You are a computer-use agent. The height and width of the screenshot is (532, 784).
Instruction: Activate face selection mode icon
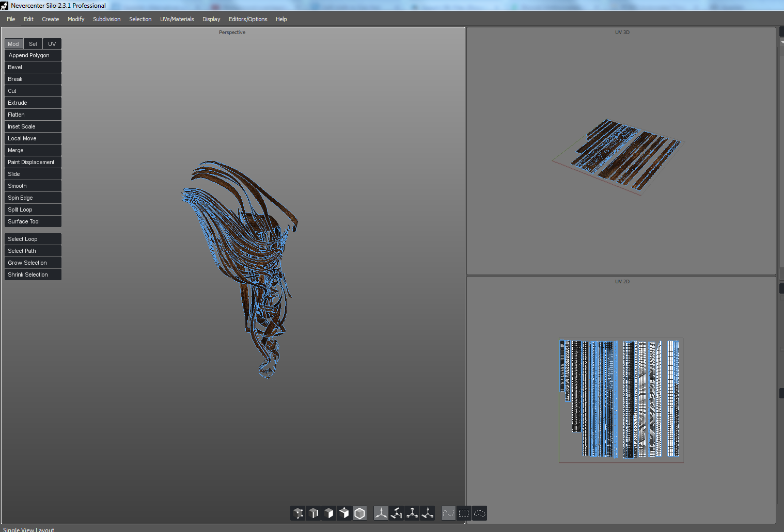[329, 513]
